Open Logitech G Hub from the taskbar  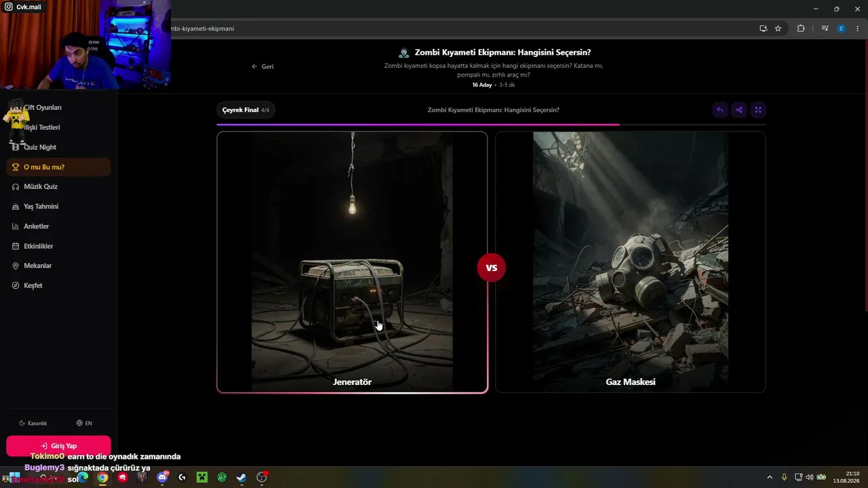click(x=182, y=477)
